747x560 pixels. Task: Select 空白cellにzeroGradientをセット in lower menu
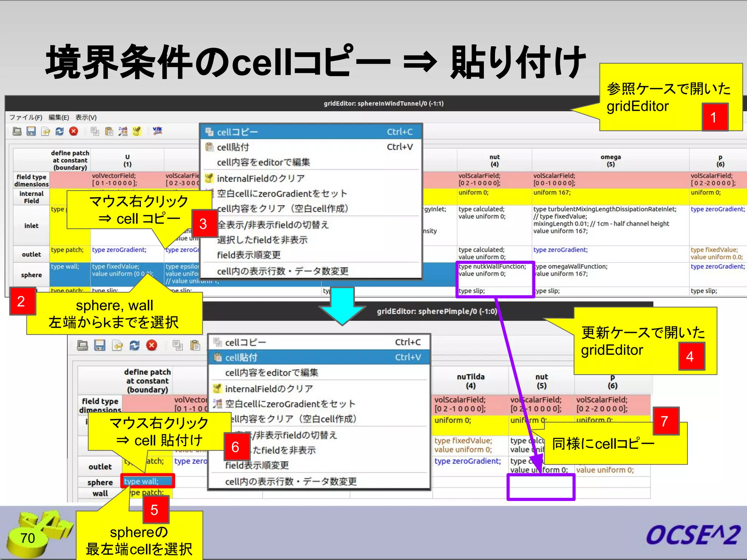click(319, 404)
